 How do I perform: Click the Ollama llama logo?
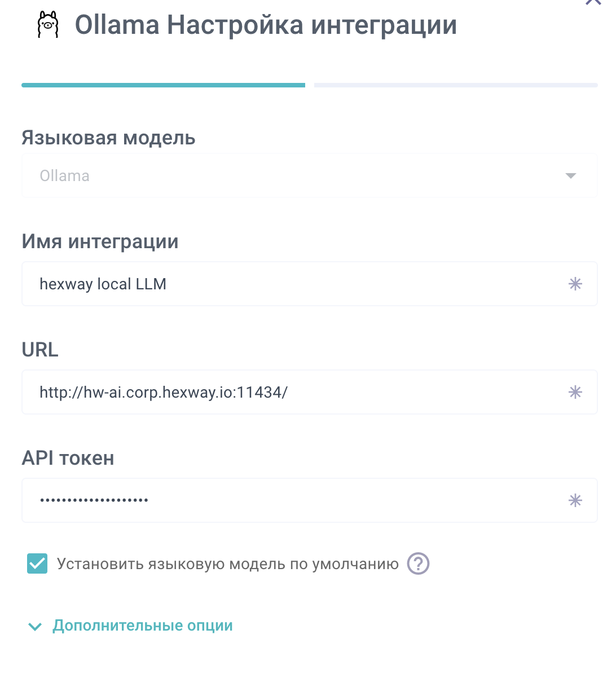(x=48, y=25)
